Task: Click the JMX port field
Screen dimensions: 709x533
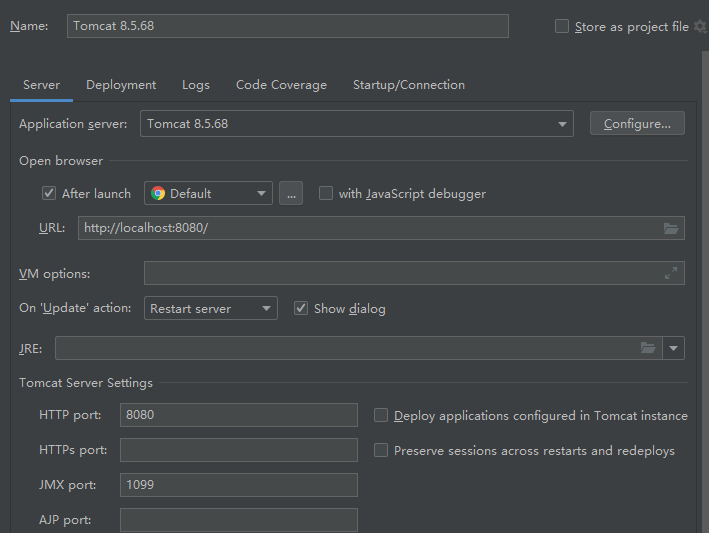Action: (x=239, y=485)
